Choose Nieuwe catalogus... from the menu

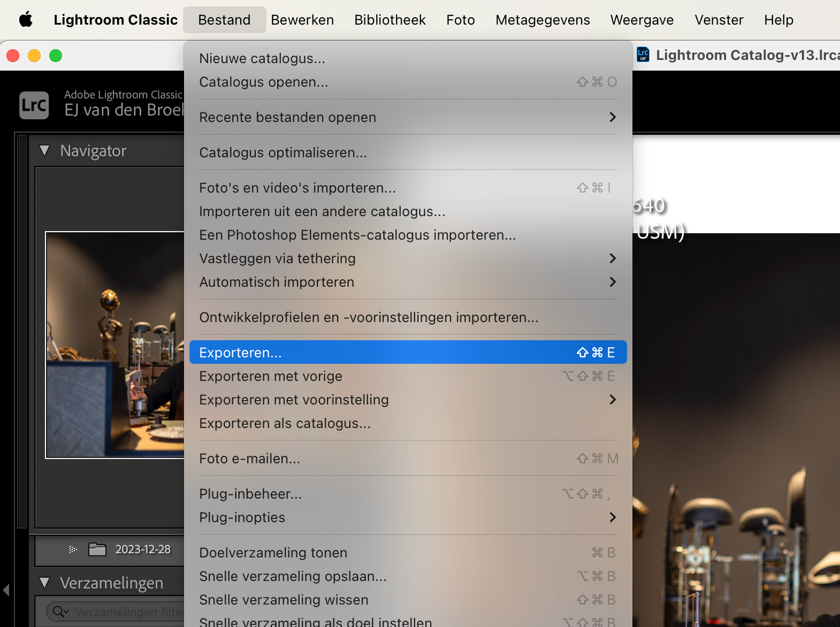point(408,58)
